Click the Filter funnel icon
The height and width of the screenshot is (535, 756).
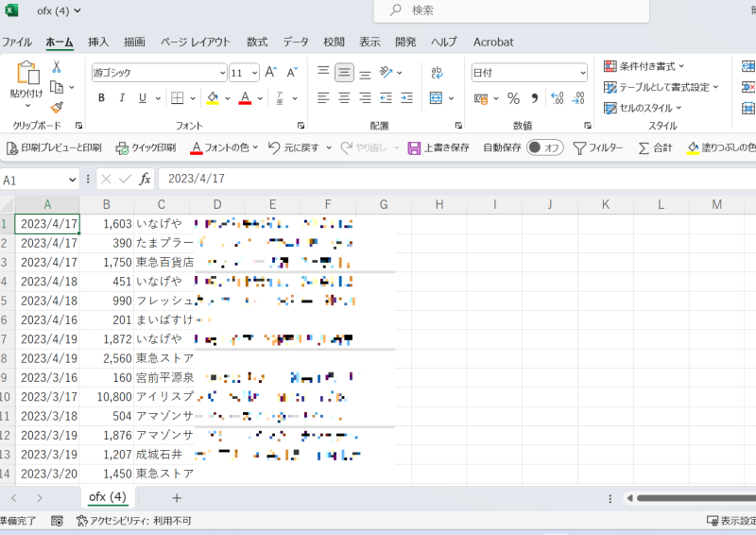click(x=579, y=147)
